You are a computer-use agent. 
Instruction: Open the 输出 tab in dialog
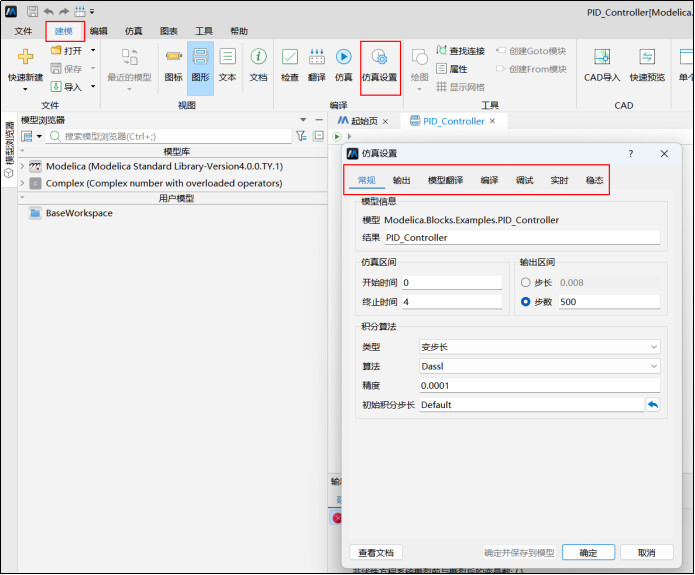pyautogui.click(x=402, y=180)
